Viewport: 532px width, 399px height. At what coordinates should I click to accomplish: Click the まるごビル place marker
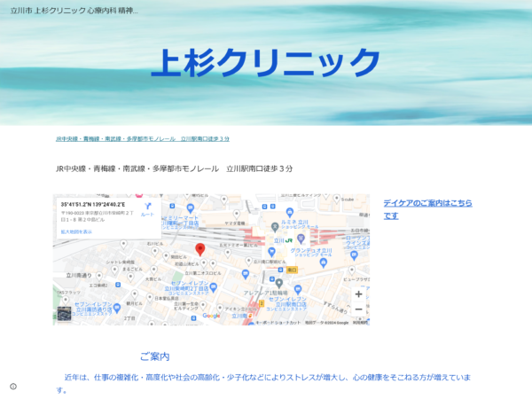[x=130, y=278]
